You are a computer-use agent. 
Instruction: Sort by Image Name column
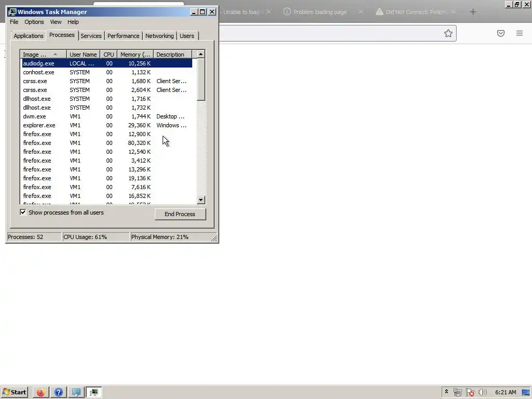44,55
